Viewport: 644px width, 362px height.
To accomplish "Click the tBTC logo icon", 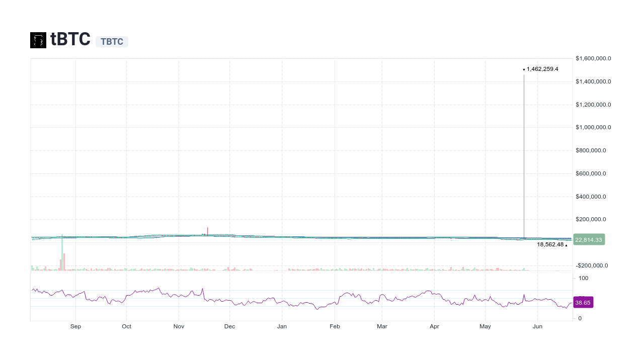I will [x=38, y=40].
